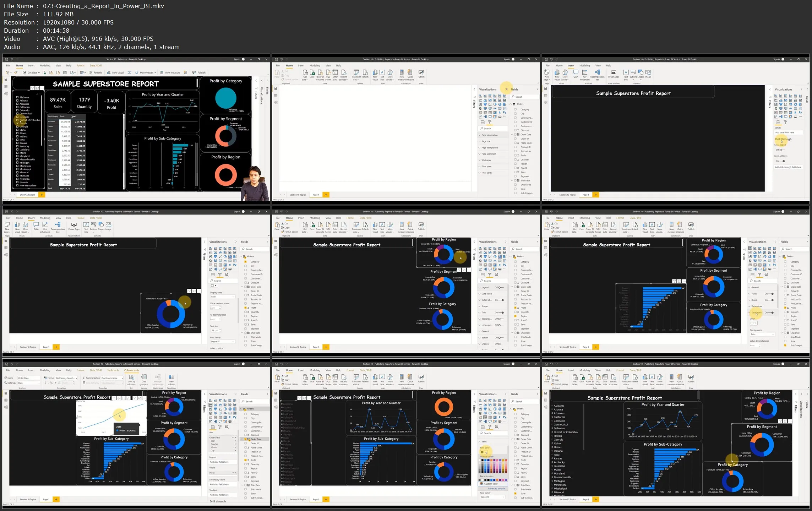Screen dimensions: 812x511
Task: Open Summarization dropdown in Column tools window
Action: pos(112,378)
